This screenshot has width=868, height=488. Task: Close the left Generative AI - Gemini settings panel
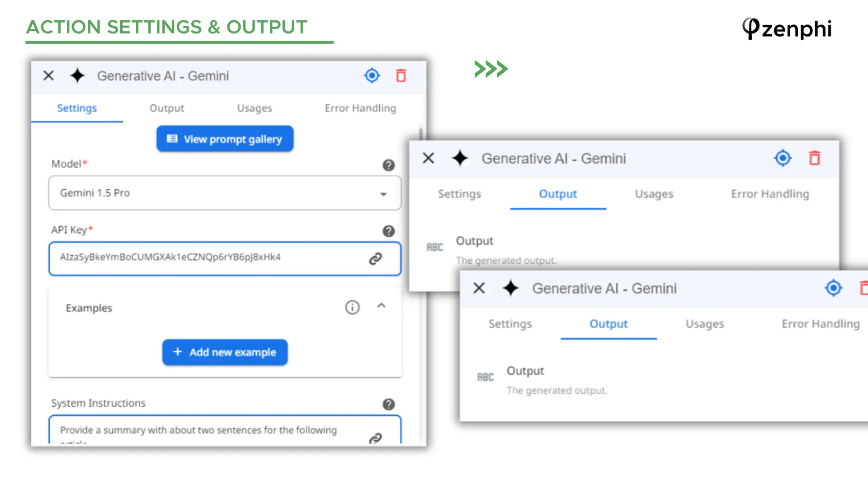[x=48, y=75]
